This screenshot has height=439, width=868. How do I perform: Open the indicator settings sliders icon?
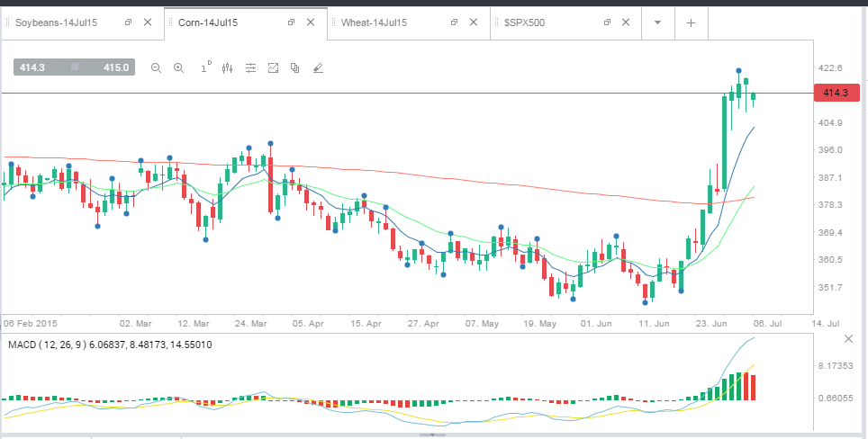pyautogui.click(x=251, y=68)
